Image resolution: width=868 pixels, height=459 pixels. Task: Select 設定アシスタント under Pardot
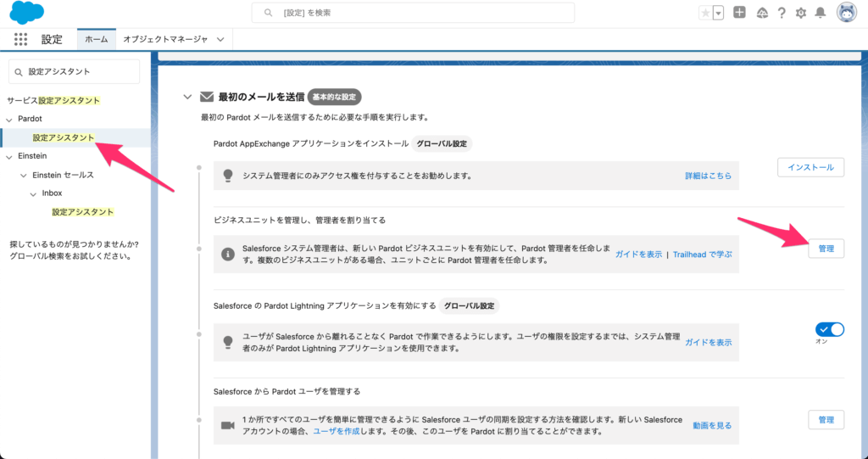click(63, 137)
